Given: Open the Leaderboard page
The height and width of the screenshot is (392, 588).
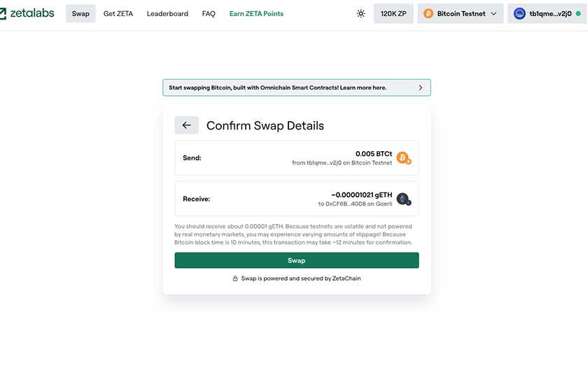Looking at the screenshot, I should pyautogui.click(x=167, y=13).
